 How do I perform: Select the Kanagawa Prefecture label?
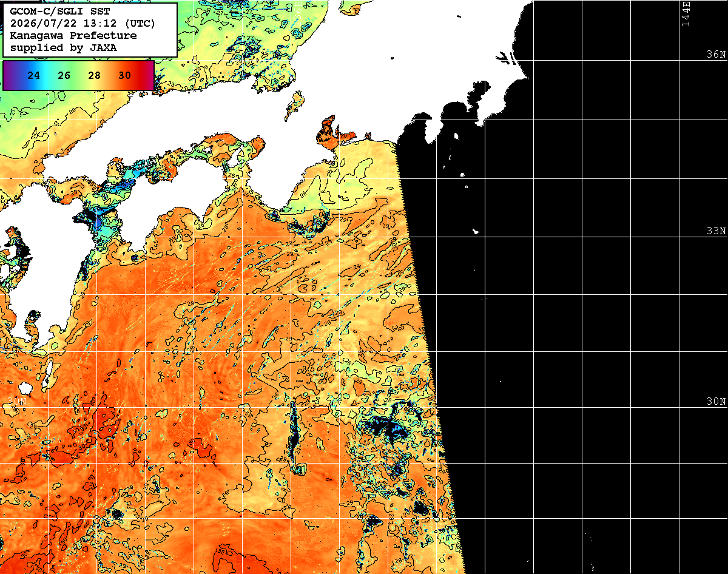click(x=73, y=36)
